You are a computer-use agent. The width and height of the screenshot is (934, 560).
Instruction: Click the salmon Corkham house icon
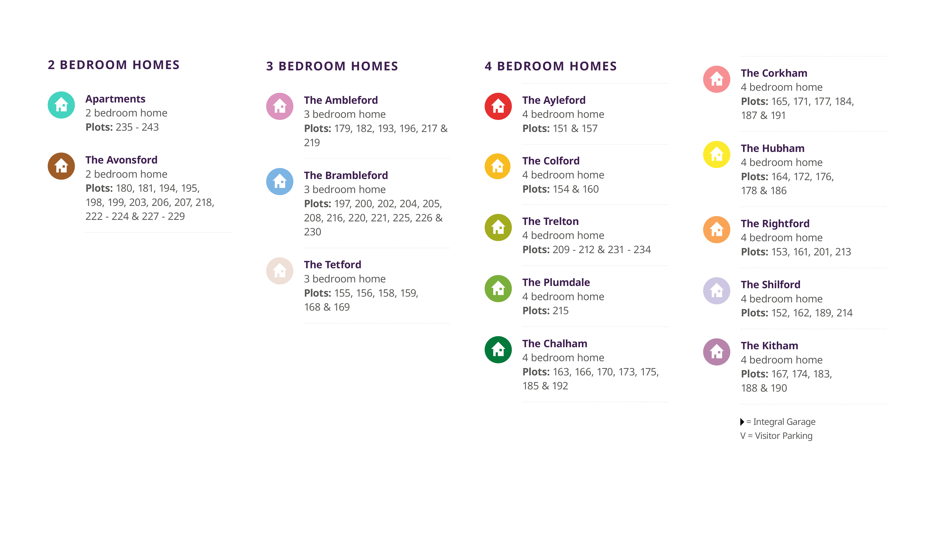717,79
